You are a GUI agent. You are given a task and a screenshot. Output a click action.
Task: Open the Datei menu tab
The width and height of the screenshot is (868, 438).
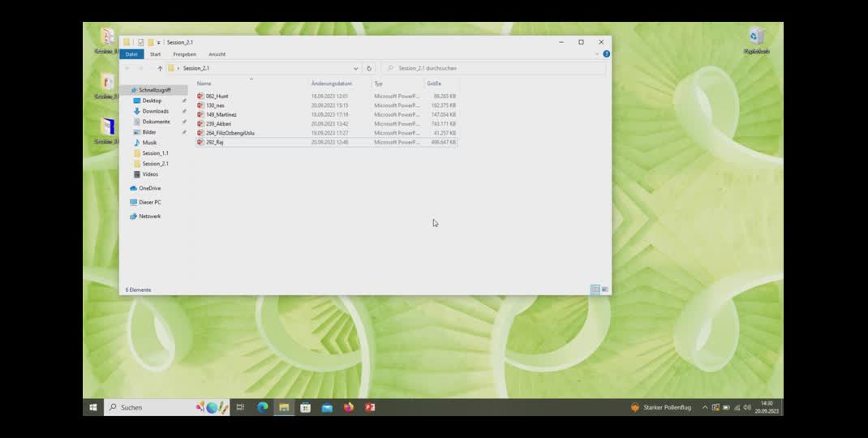pyautogui.click(x=131, y=54)
